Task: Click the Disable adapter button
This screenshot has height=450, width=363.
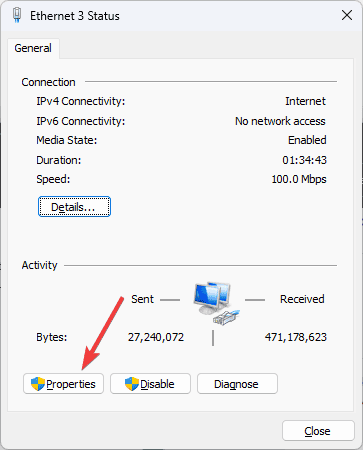Action: 150,384
